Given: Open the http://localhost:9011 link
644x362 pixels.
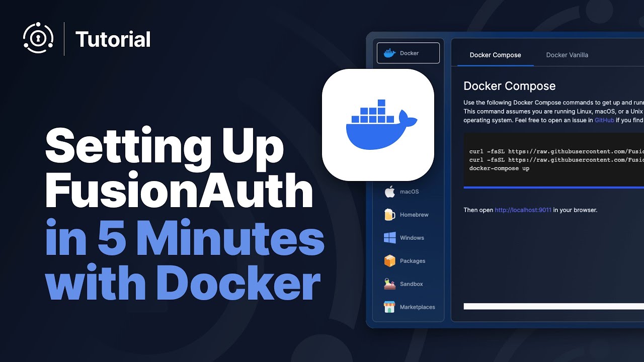Looking at the screenshot, I should [x=523, y=210].
